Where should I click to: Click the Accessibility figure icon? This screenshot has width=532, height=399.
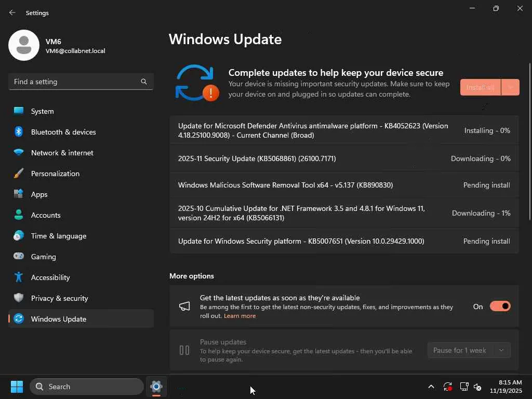[x=19, y=277]
